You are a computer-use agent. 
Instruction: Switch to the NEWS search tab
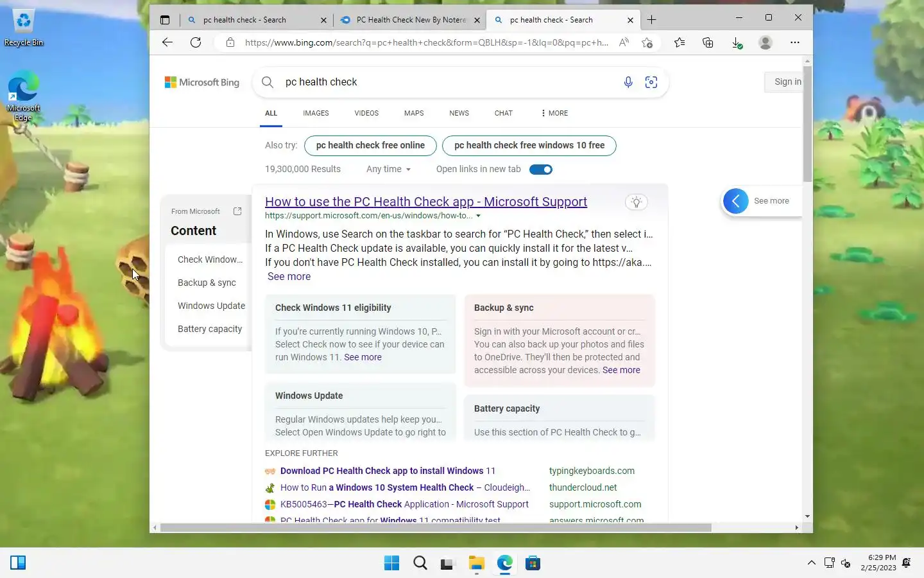coord(459,113)
